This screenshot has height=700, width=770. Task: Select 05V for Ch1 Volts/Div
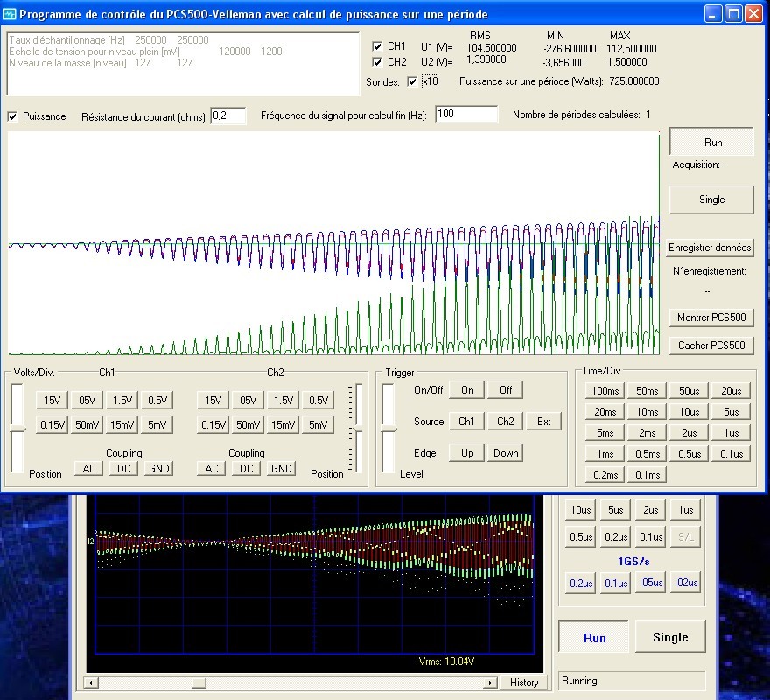(x=87, y=401)
